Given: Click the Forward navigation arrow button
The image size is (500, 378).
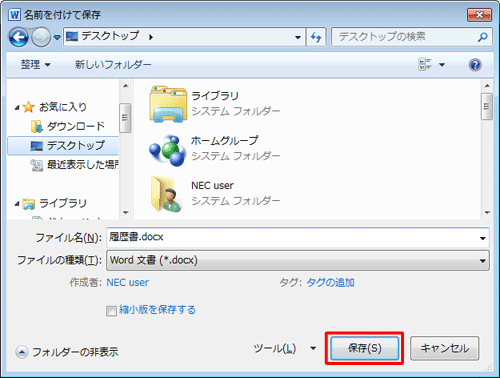Looking at the screenshot, I should point(41,37).
